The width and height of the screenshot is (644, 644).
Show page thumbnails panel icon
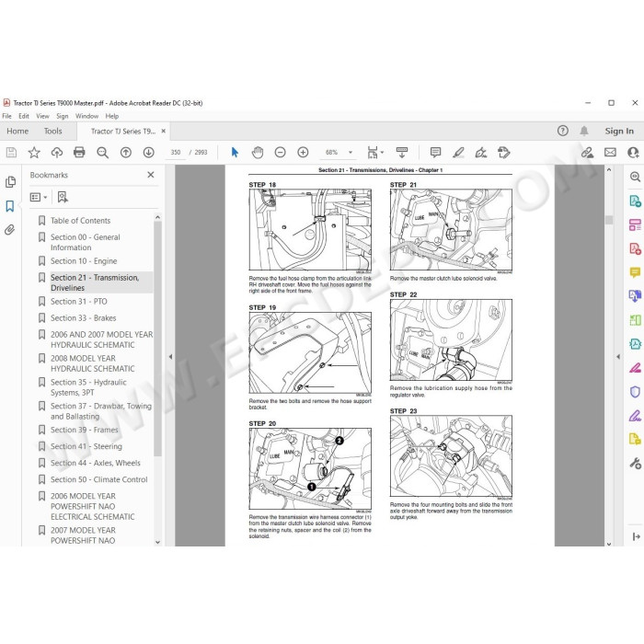click(10, 182)
